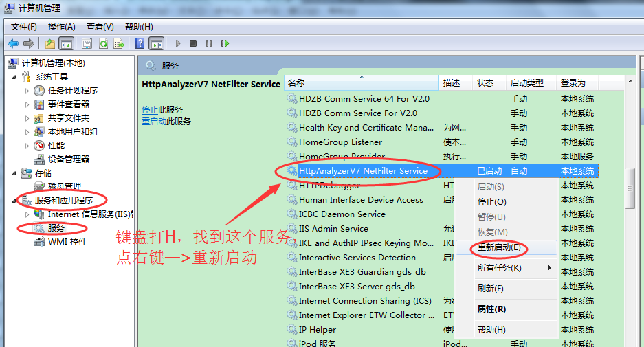Viewport: 644px width, 347px height.
Task: Choose 重新启动(E) from the context menu
Action: coord(498,247)
